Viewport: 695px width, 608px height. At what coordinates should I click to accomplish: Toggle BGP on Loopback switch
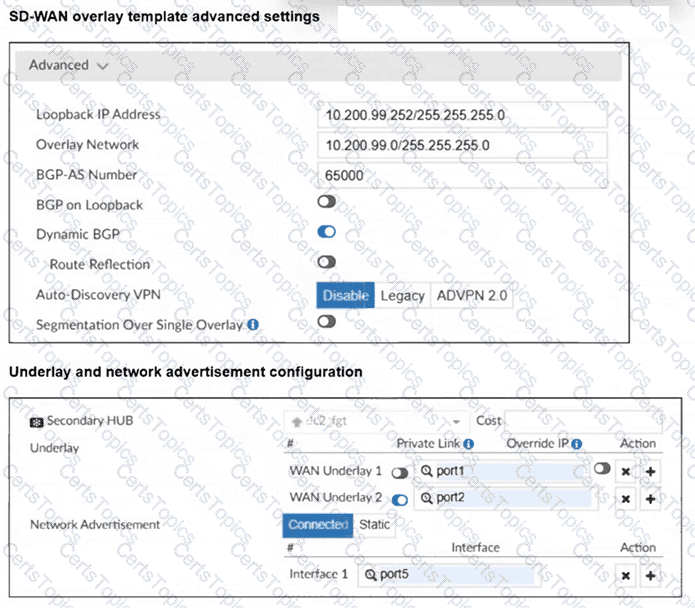[x=326, y=202]
